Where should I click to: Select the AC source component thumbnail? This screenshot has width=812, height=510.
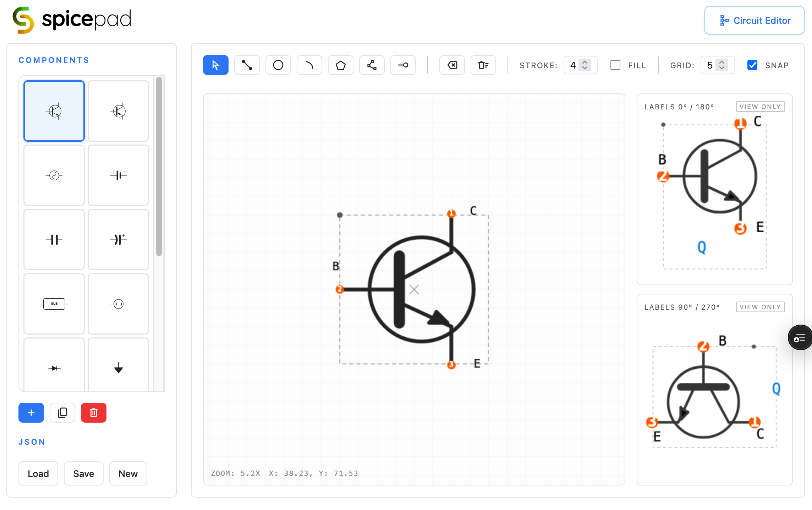(54, 175)
